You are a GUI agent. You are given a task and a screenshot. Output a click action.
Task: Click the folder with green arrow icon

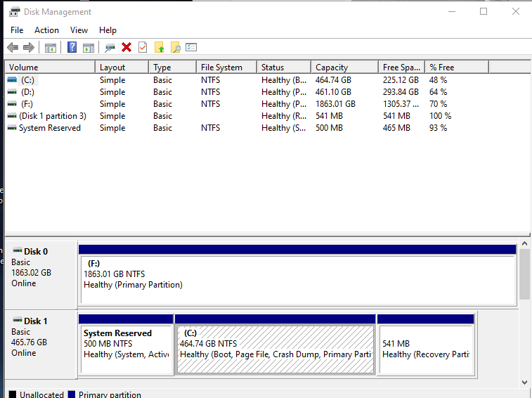pos(159,48)
